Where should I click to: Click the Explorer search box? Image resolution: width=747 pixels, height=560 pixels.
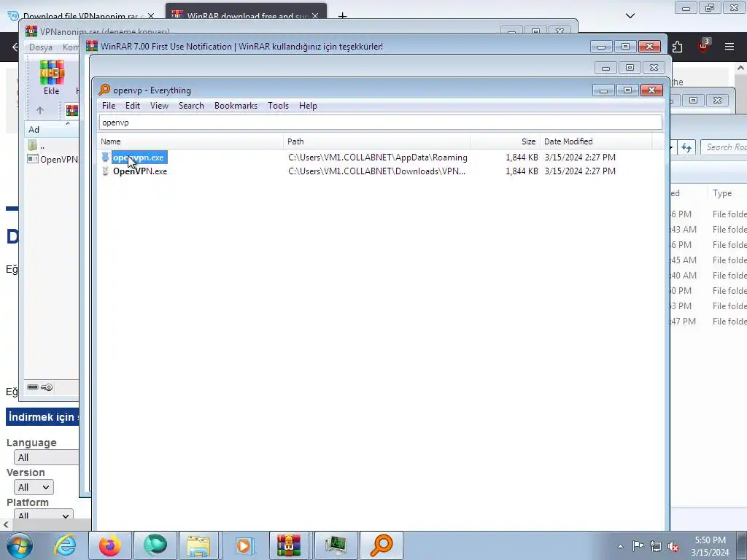[724, 147]
